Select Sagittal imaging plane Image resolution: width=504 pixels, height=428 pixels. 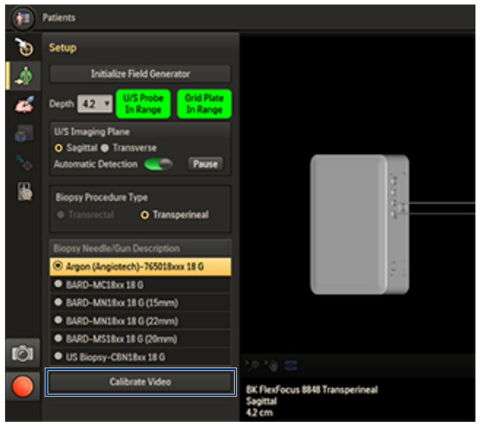tap(76, 148)
